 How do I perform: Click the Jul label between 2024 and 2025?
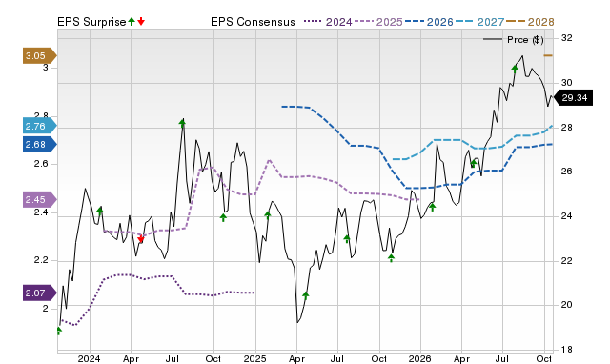click(x=172, y=358)
